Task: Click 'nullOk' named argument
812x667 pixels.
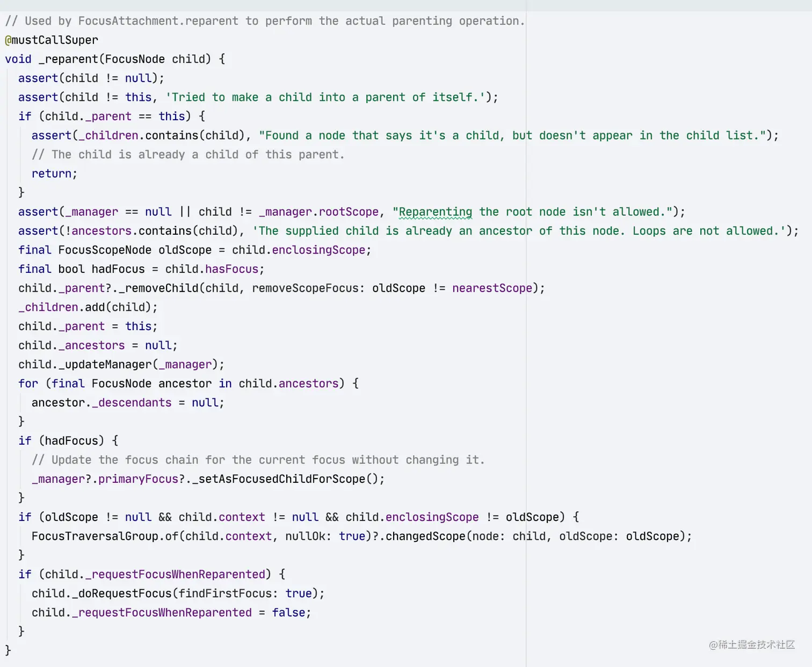Action: [305, 536]
